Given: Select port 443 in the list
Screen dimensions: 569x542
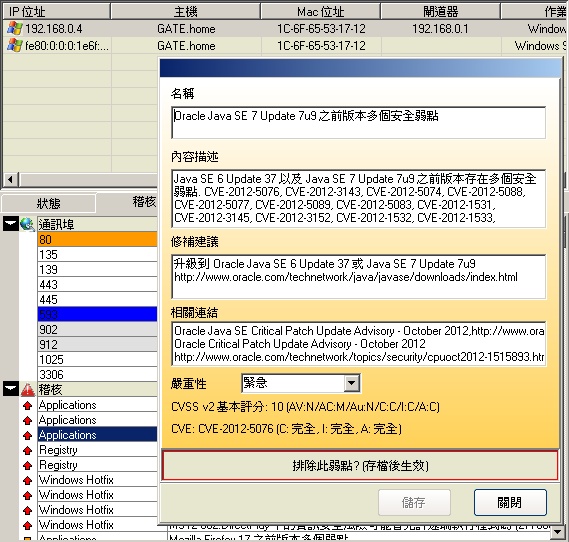Looking at the screenshot, I should click(x=97, y=284).
